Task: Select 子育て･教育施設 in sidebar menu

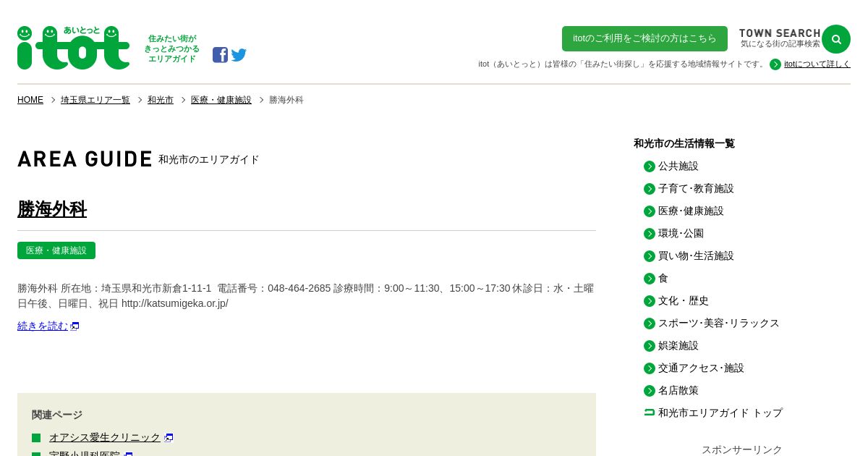Action: tap(696, 189)
